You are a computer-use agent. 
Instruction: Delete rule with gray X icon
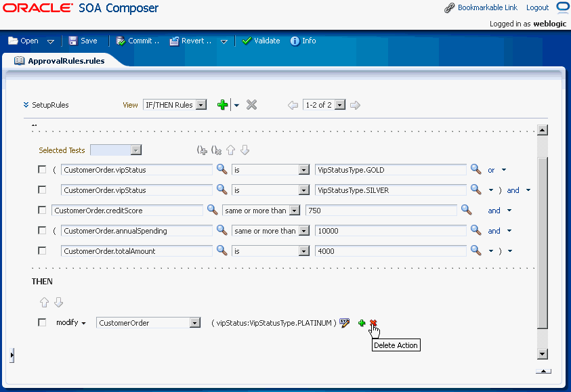coord(251,105)
